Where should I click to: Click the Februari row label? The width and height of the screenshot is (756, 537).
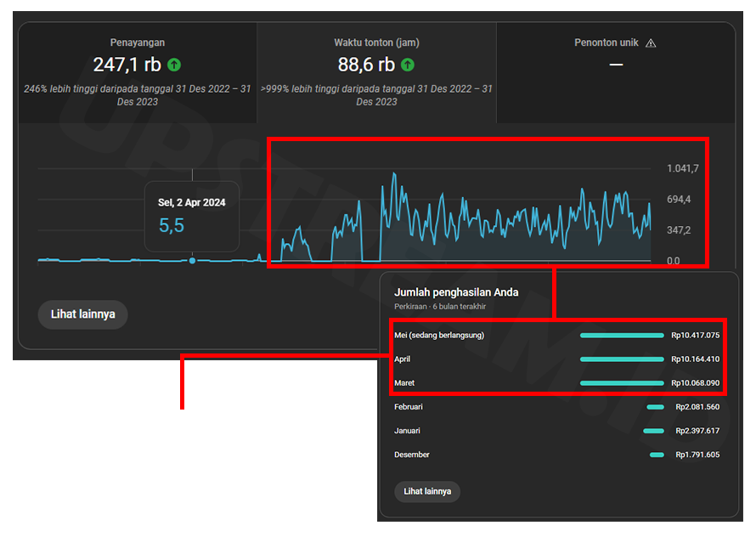(x=409, y=407)
